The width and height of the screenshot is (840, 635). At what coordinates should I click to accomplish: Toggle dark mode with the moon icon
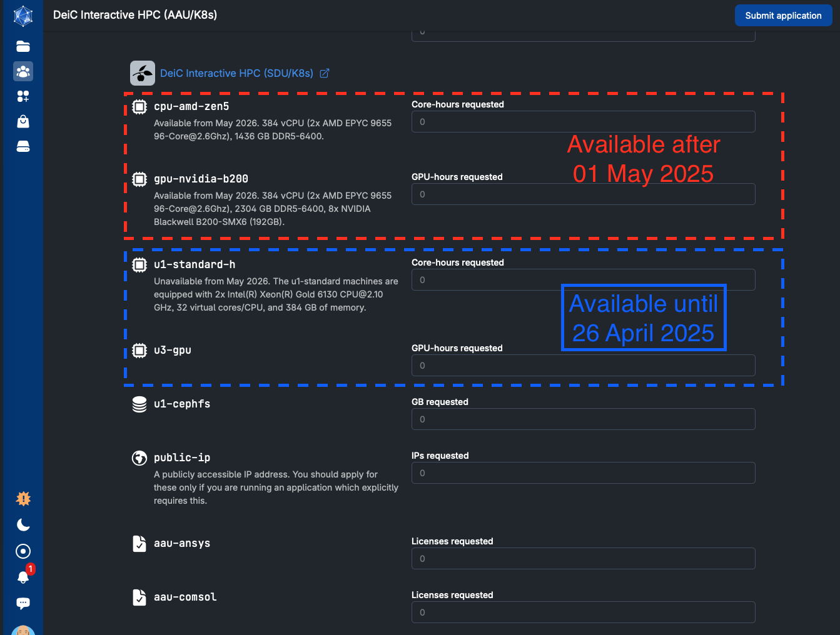(x=23, y=525)
